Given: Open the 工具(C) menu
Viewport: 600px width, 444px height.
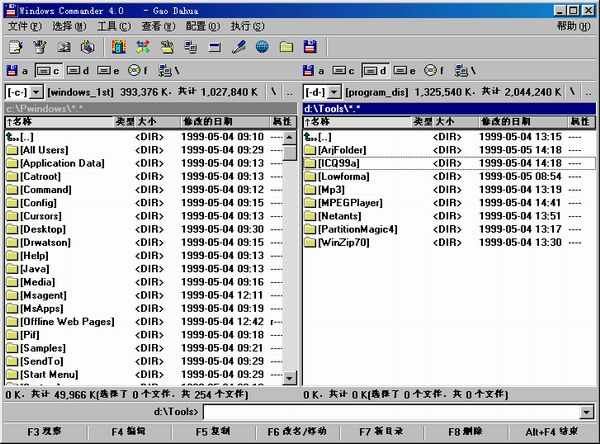Looking at the screenshot, I should (x=114, y=26).
